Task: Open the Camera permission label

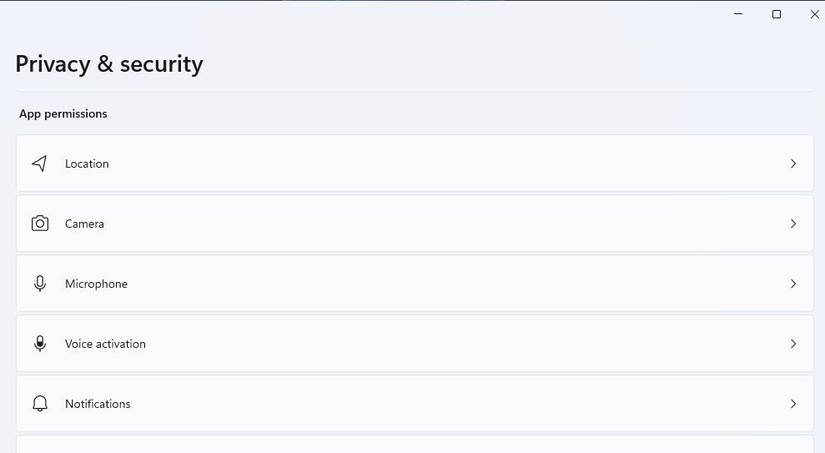Action: point(84,224)
